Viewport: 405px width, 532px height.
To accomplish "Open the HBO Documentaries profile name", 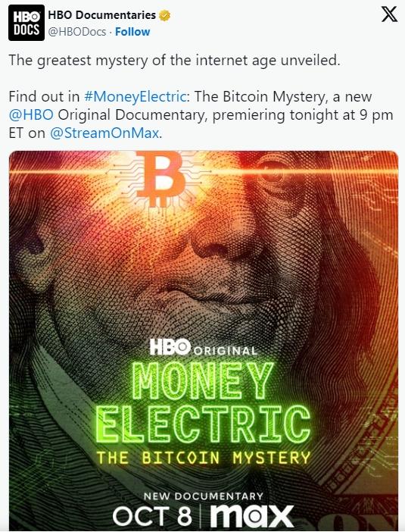I will click(x=101, y=15).
